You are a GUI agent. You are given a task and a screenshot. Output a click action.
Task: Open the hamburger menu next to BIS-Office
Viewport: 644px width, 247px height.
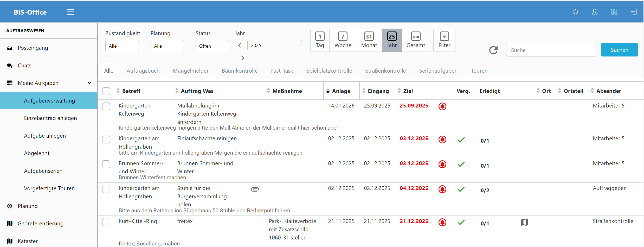pos(70,12)
